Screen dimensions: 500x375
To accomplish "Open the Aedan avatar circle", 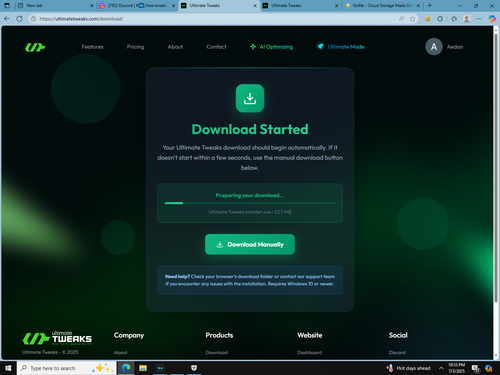I will [x=434, y=47].
